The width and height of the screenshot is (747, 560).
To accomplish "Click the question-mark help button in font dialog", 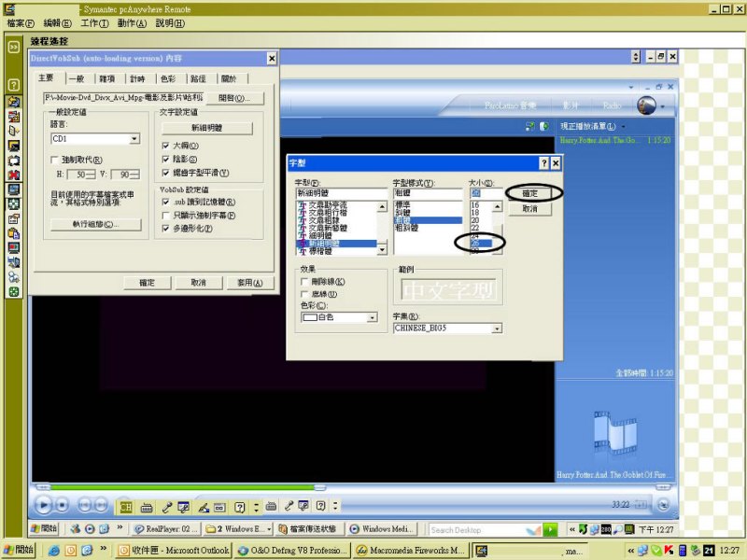I will pyautogui.click(x=544, y=163).
